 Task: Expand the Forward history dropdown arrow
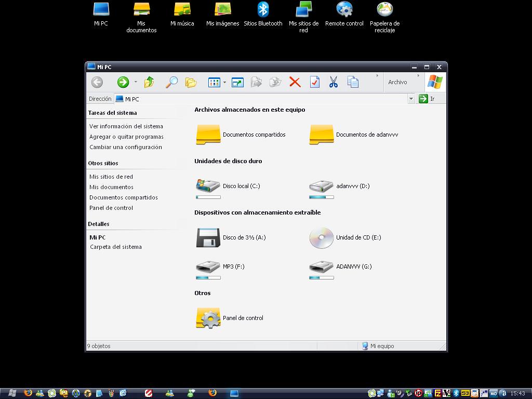[136, 82]
